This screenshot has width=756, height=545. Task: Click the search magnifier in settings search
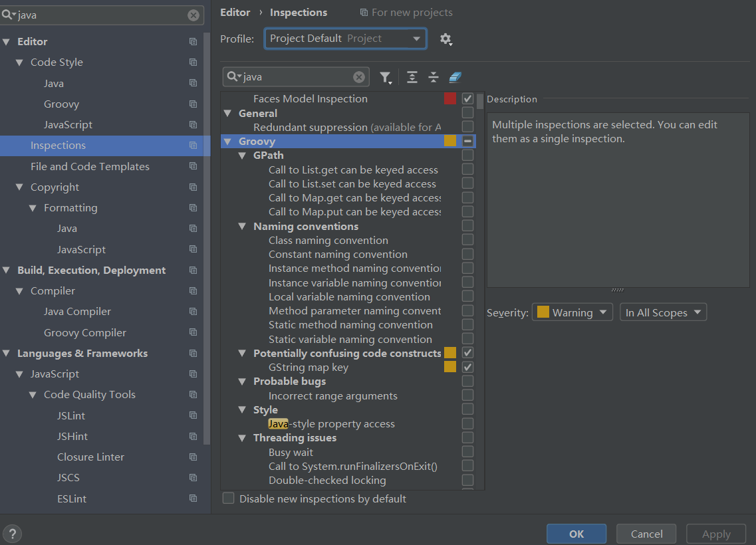coord(9,15)
